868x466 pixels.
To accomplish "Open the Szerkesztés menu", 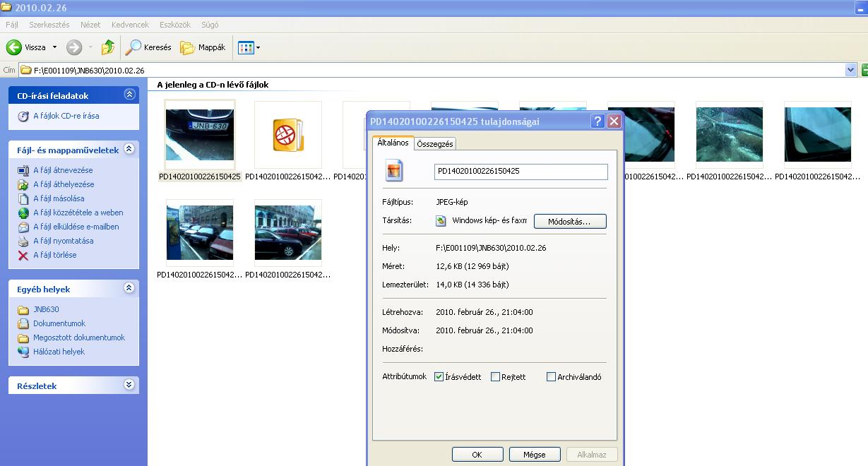I will coord(49,24).
